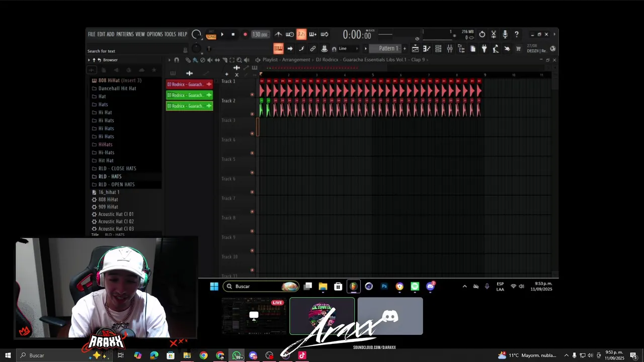Viewport: 644px width, 362px height.
Task: Open the project files clipboard icon
Action: pyautogui.click(x=473, y=49)
